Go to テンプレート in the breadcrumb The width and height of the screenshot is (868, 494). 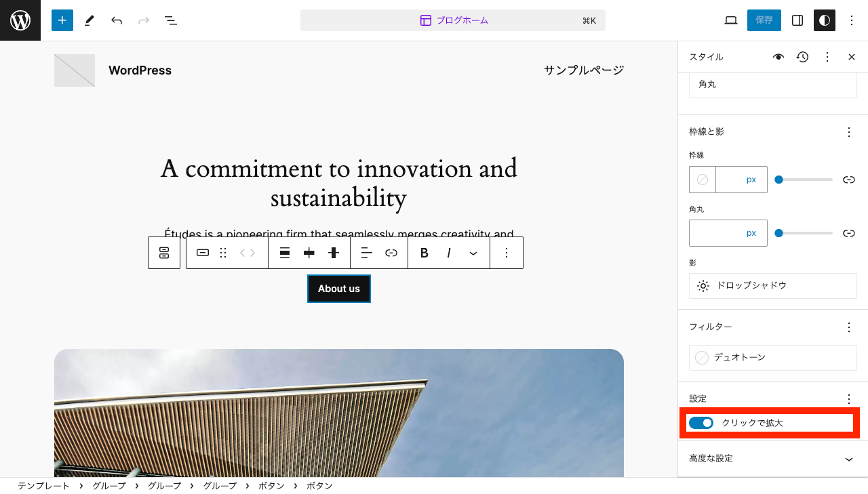click(x=43, y=486)
